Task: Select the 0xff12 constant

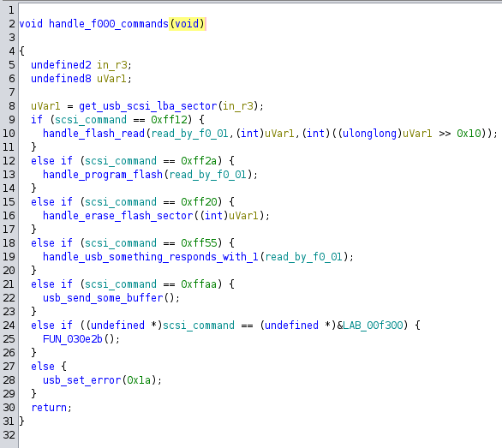Action: tap(169, 120)
